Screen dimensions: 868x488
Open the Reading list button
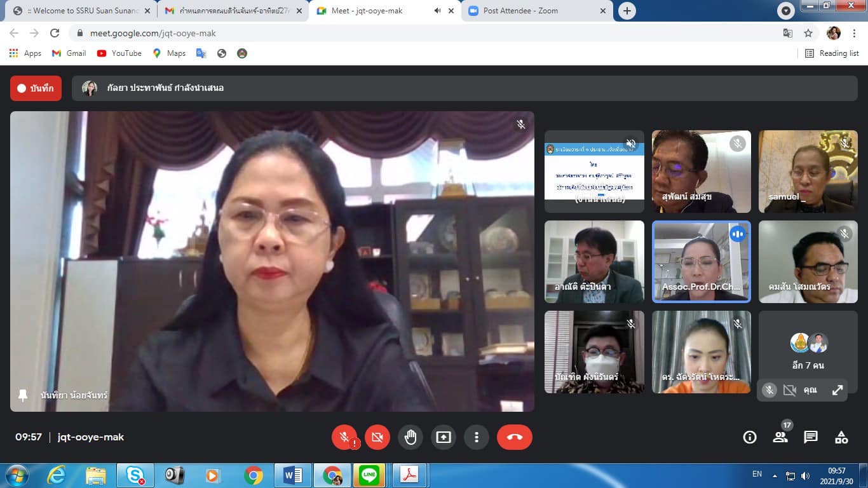(x=832, y=53)
